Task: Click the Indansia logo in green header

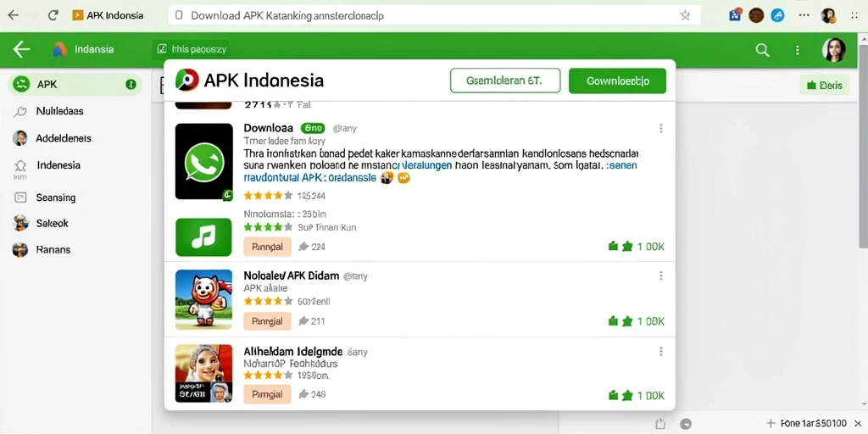Action: point(59,49)
